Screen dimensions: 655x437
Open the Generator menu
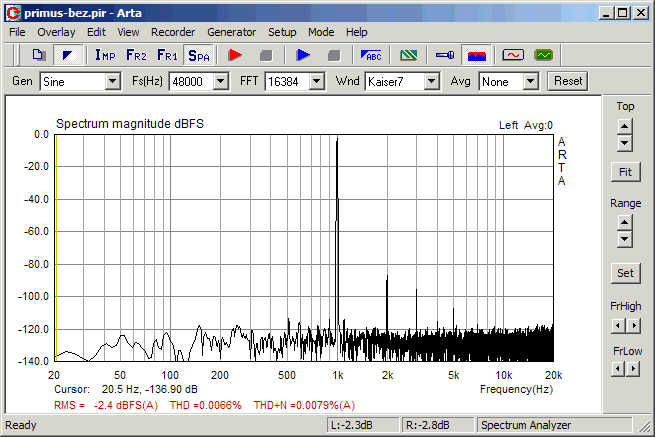pyautogui.click(x=231, y=32)
